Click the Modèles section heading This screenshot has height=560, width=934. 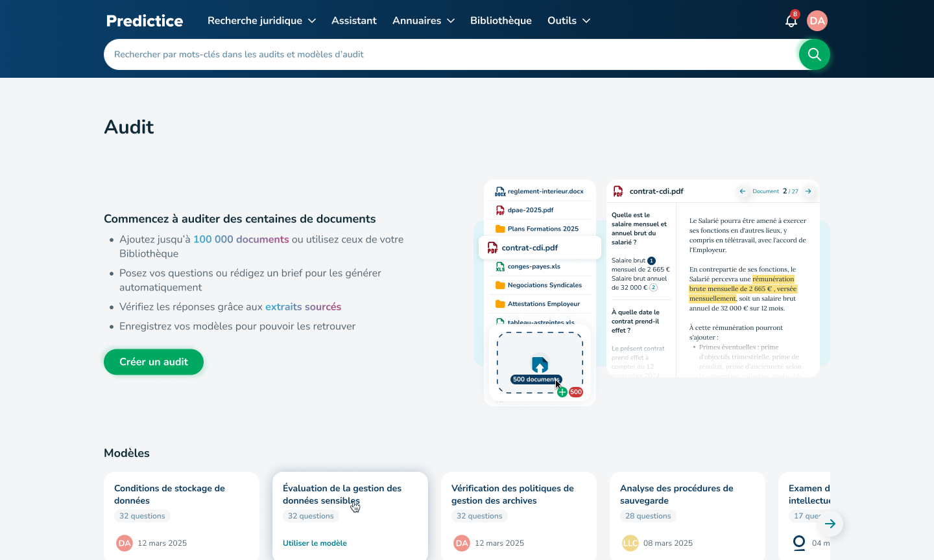[x=126, y=453]
